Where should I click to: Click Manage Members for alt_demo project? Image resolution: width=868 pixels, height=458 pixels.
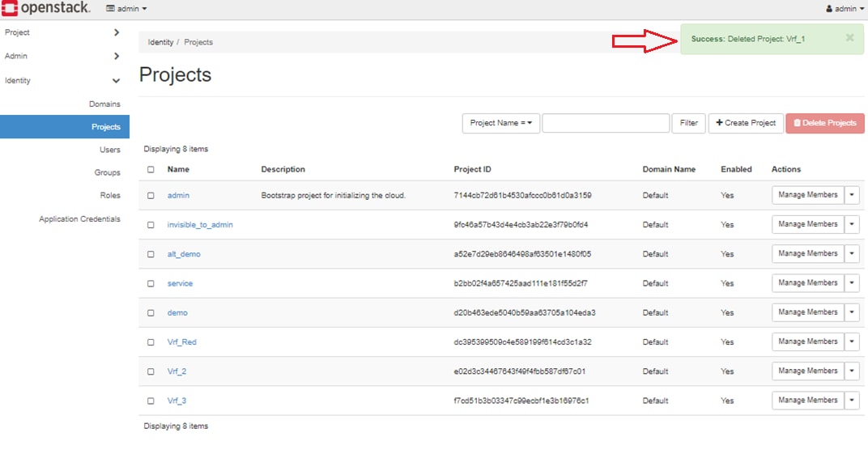coord(807,253)
